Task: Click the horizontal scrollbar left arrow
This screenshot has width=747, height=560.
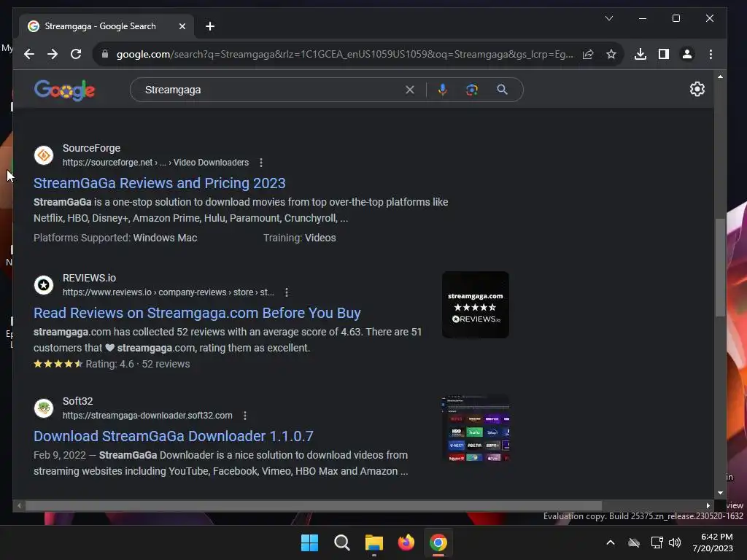Action: (19, 506)
